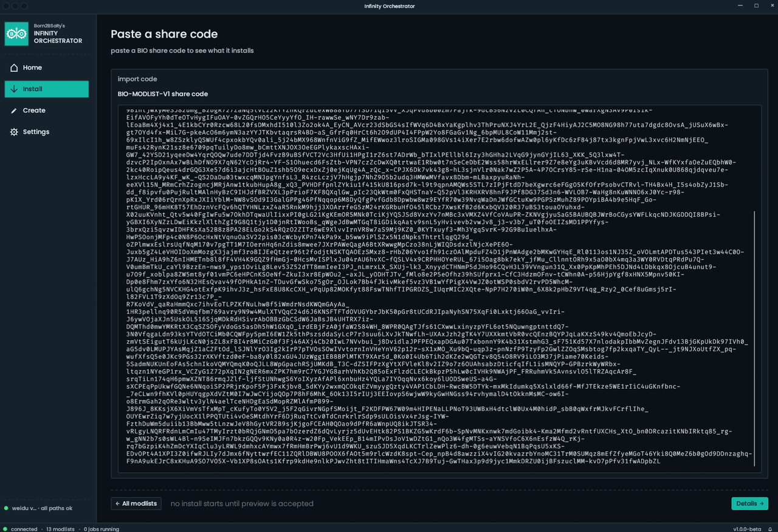Click the weidu 'all paths ok' status
Viewport: 778px width, 532px height.
click(x=38, y=508)
